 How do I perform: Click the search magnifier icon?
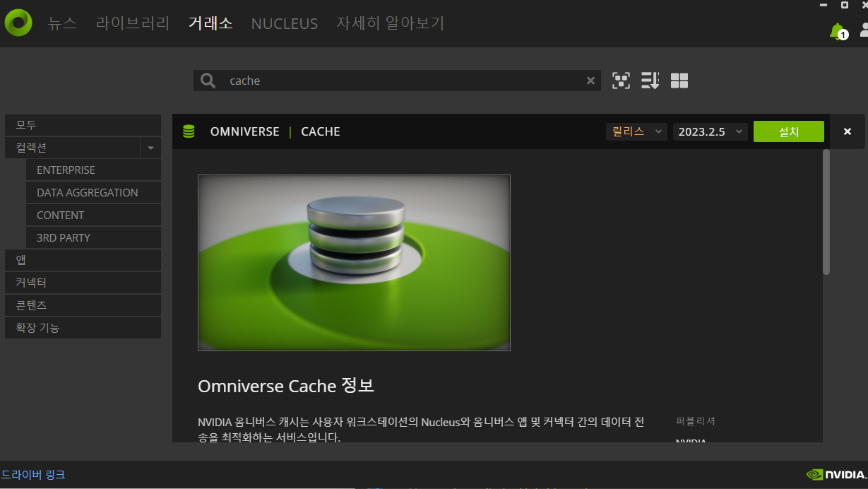[208, 81]
